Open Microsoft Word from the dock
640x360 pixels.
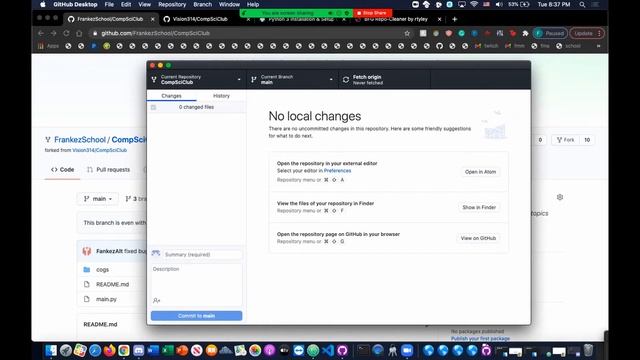(x=153, y=350)
